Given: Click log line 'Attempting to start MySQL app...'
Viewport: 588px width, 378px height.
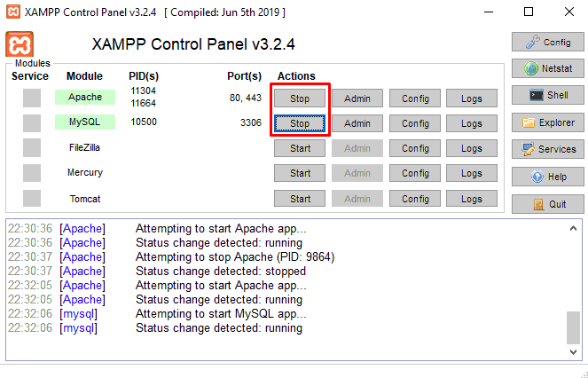Looking at the screenshot, I should pyautogui.click(x=221, y=313).
